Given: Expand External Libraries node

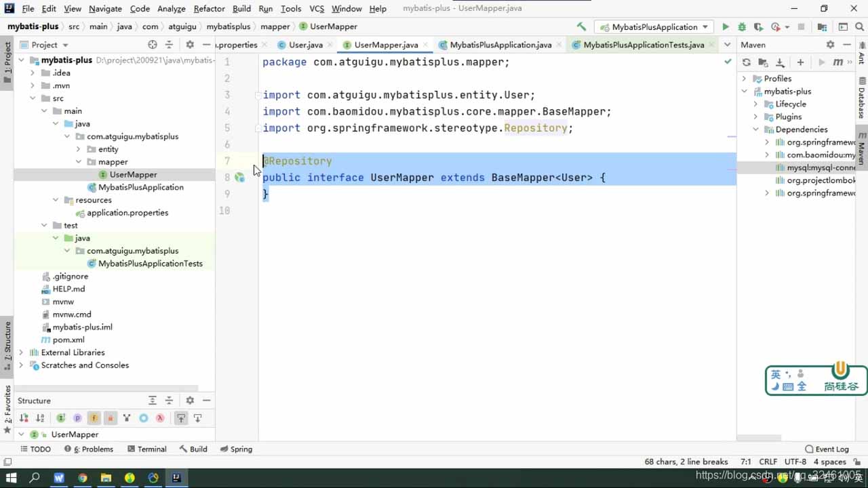Looking at the screenshot, I should click(x=21, y=352).
